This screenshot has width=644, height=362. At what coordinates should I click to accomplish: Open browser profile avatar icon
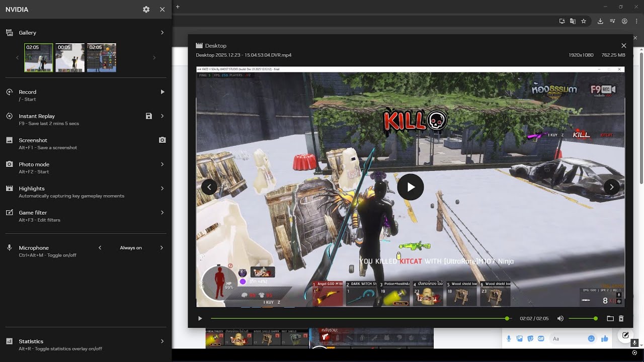(624, 21)
